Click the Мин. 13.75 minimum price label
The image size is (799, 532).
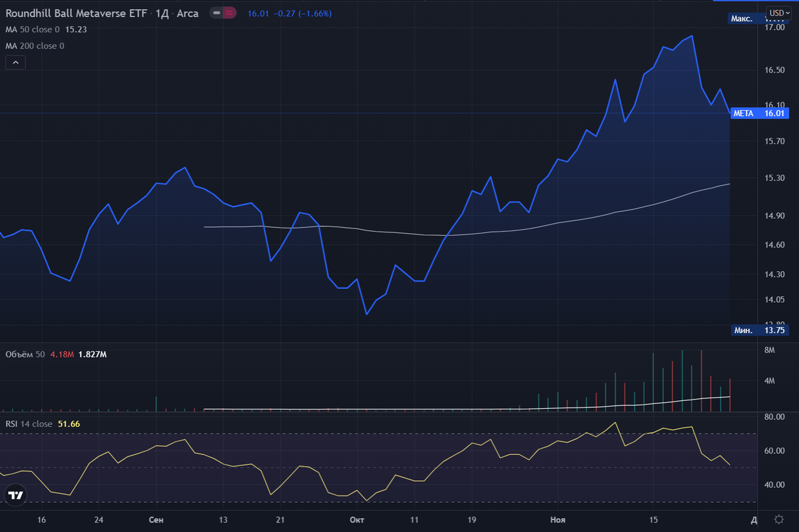click(759, 330)
